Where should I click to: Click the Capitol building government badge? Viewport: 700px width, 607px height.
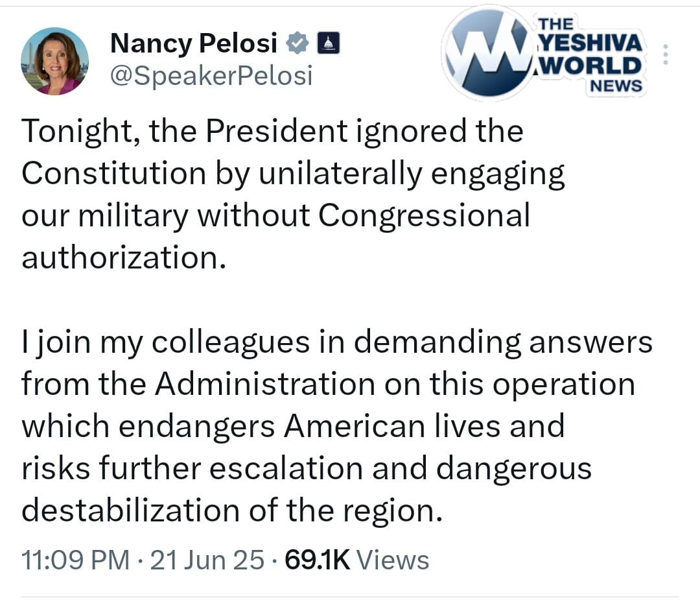point(327,44)
